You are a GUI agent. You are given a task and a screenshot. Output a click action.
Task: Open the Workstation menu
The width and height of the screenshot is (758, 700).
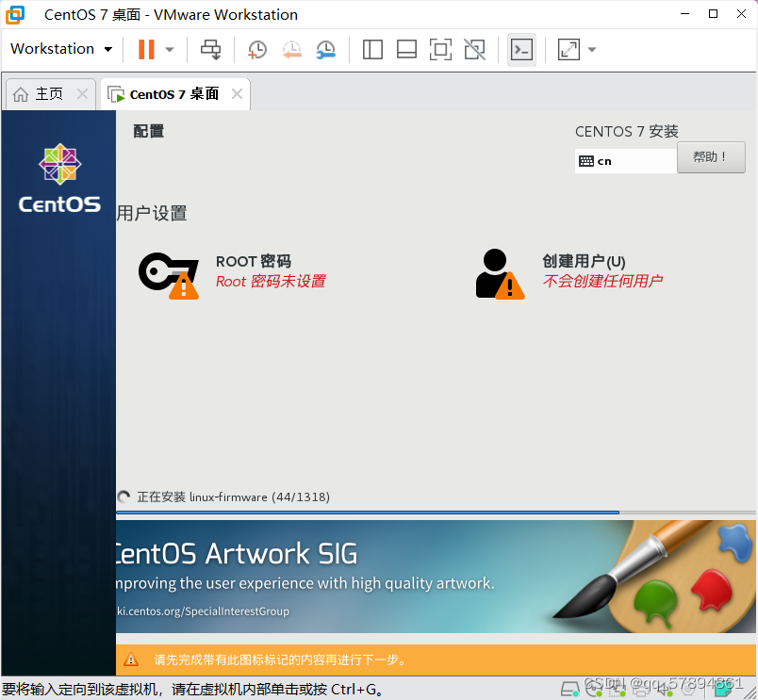61,49
